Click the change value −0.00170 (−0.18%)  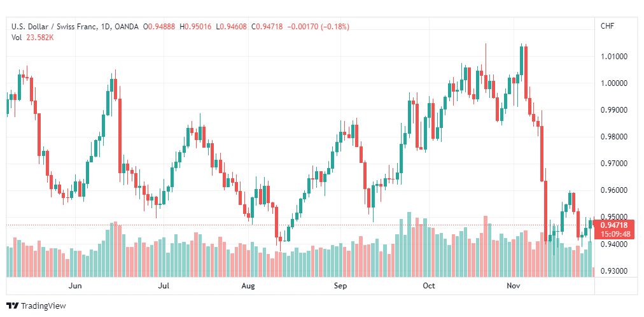(x=318, y=26)
